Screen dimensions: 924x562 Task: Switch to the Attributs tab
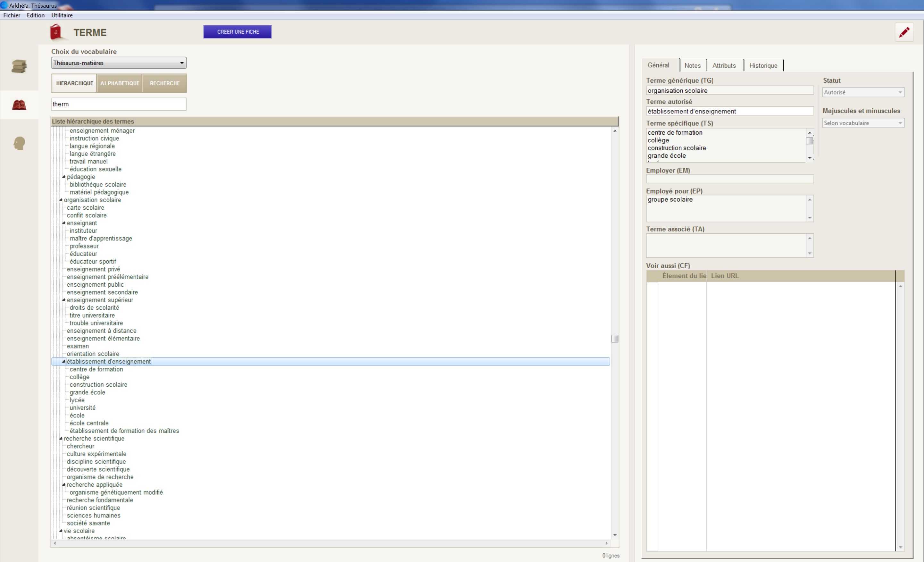click(724, 65)
